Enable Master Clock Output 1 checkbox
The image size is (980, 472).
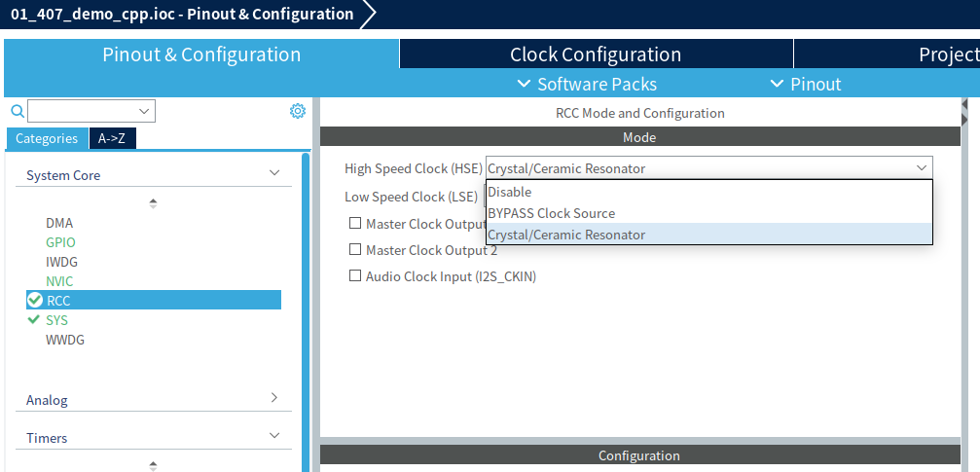[355, 224]
